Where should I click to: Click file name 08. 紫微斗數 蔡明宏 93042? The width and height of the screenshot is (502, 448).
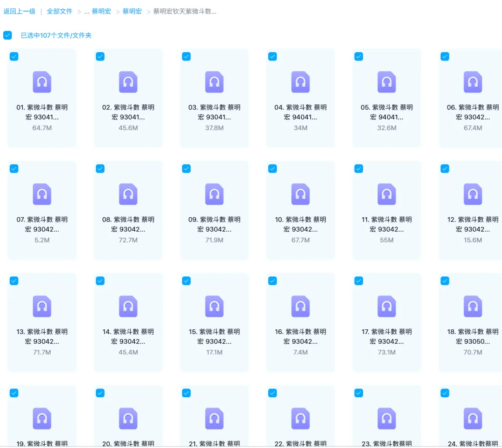coord(128,224)
